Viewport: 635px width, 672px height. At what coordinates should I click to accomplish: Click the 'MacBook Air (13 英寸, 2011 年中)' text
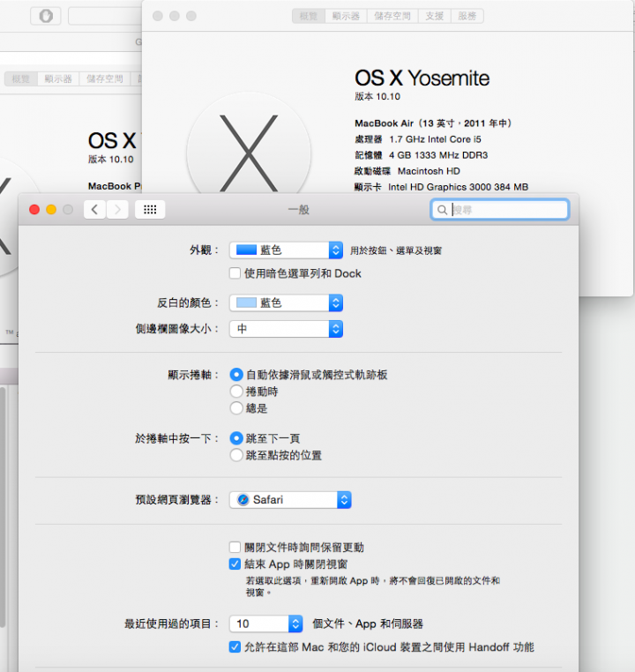coord(433,123)
